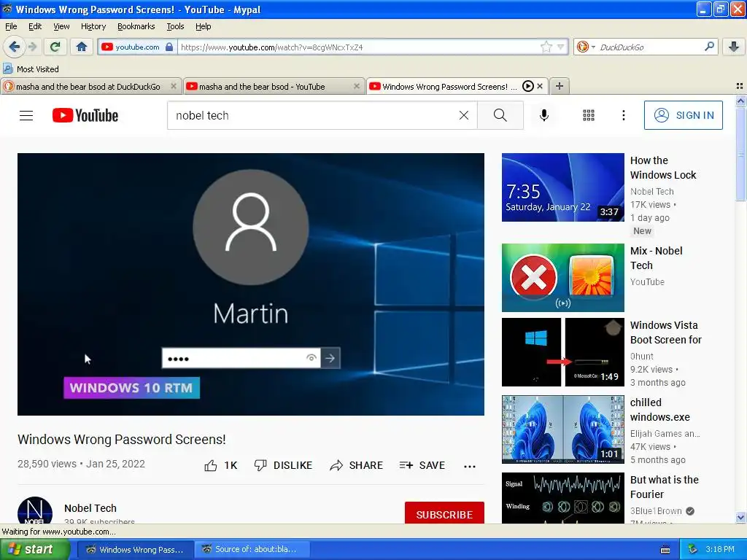This screenshot has height=560, width=747.
Task: Go back with the browser Back arrow
Action: (x=15, y=47)
